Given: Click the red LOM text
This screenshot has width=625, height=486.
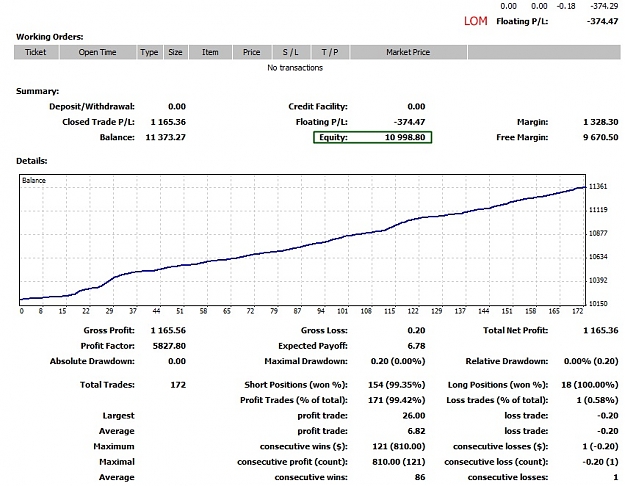Looking at the screenshot, I should tap(476, 21).
